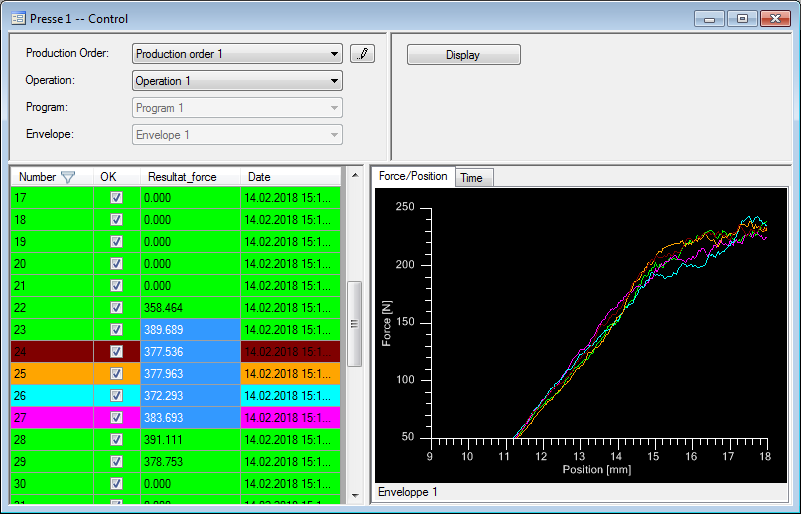
Task: Open the Production Order dropdown
Action: click(237, 54)
